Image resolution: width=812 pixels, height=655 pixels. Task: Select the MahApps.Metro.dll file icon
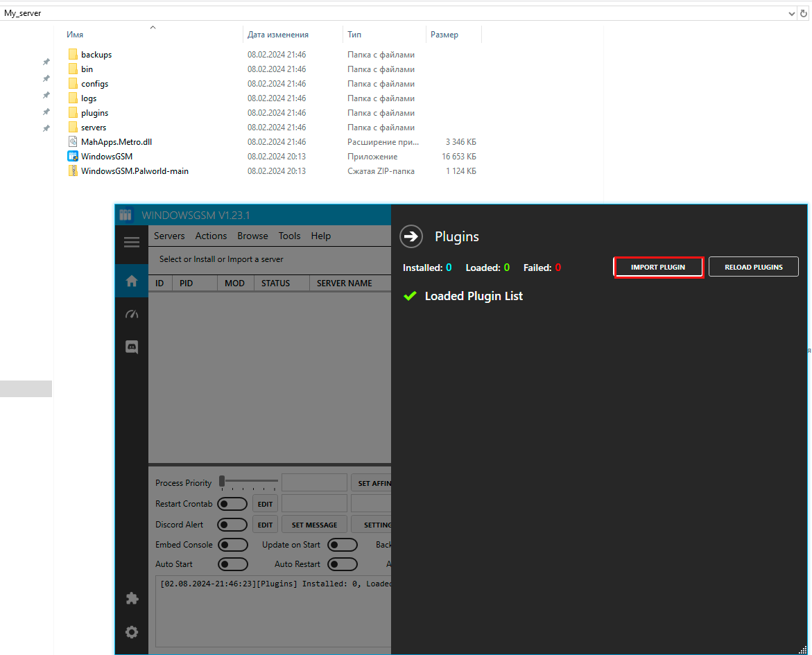click(x=73, y=141)
